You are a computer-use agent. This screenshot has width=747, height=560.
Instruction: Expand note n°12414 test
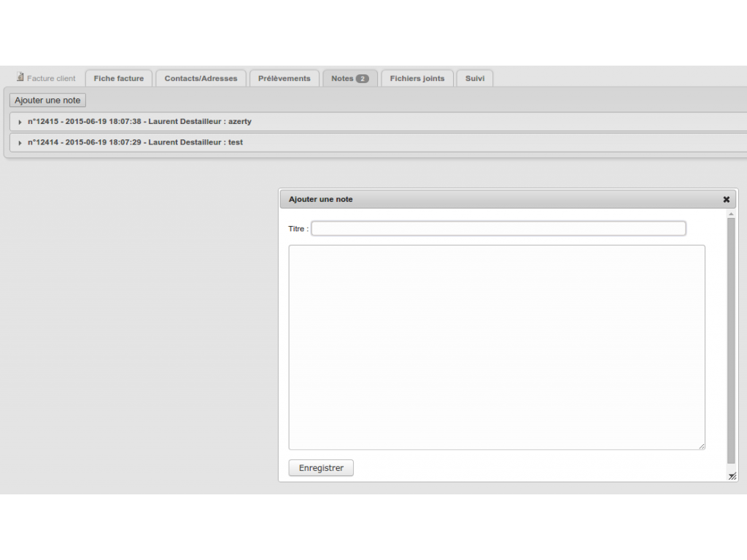(x=20, y=143)
